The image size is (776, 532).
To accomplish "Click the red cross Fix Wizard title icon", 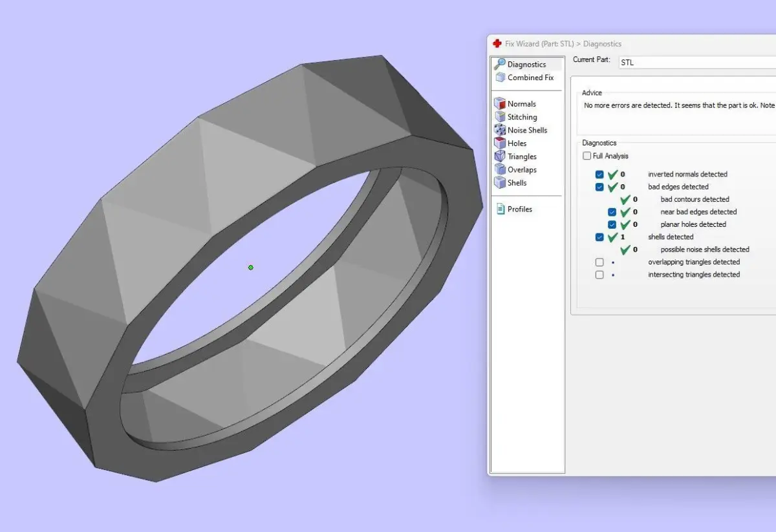I will [x=497, y=43].
